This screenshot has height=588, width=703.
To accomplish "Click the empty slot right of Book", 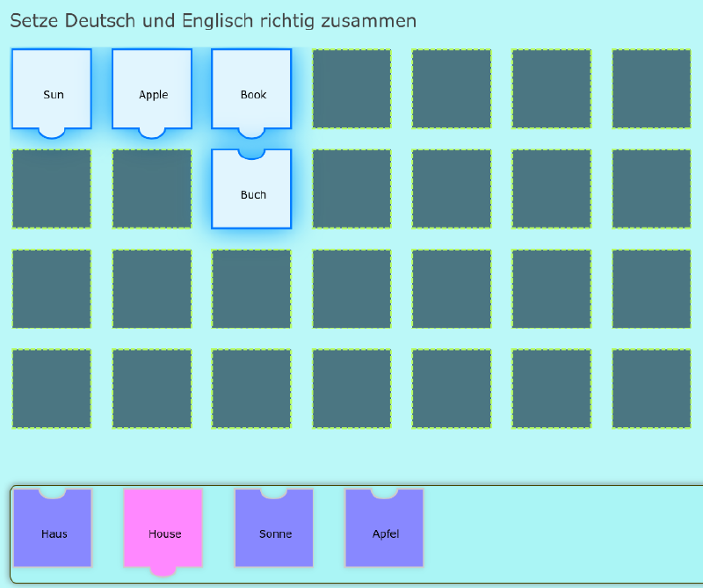I will tap(351, 89).
